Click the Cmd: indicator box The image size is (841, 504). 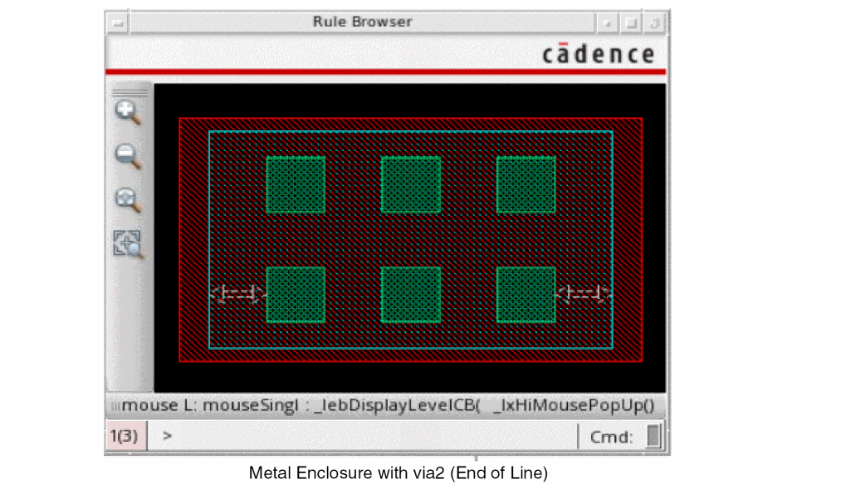coord(653,435)
